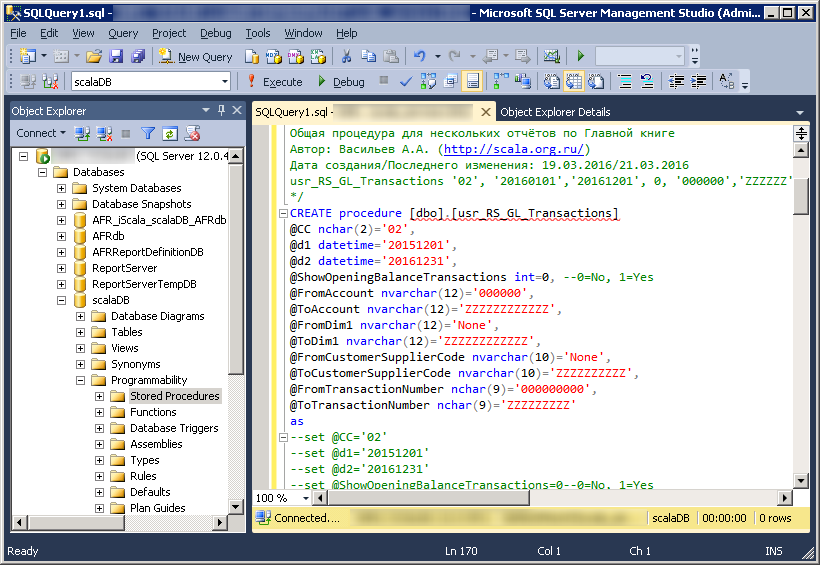Close the SQLQuery1.sql tab

coord(485,112)
